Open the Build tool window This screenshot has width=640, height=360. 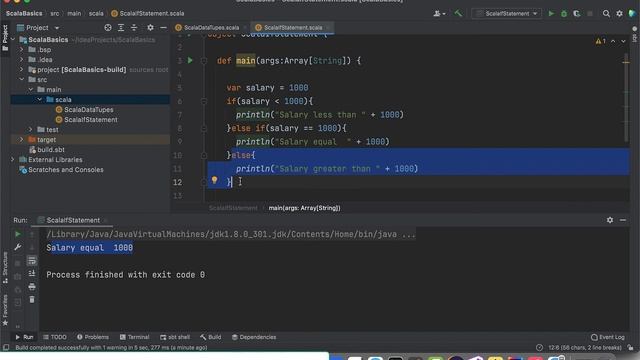[x=211, y=337]
